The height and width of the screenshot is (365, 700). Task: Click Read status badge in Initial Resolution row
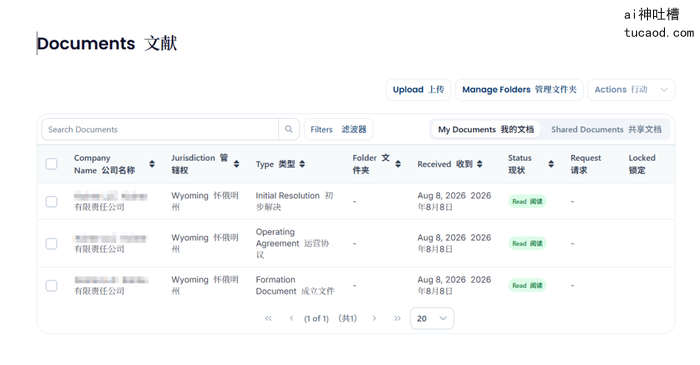point(527,201)
